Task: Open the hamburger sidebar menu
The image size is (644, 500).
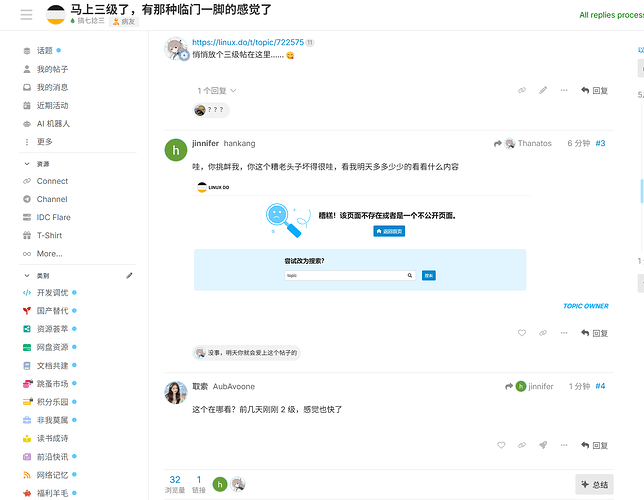Action: point(26,15)
